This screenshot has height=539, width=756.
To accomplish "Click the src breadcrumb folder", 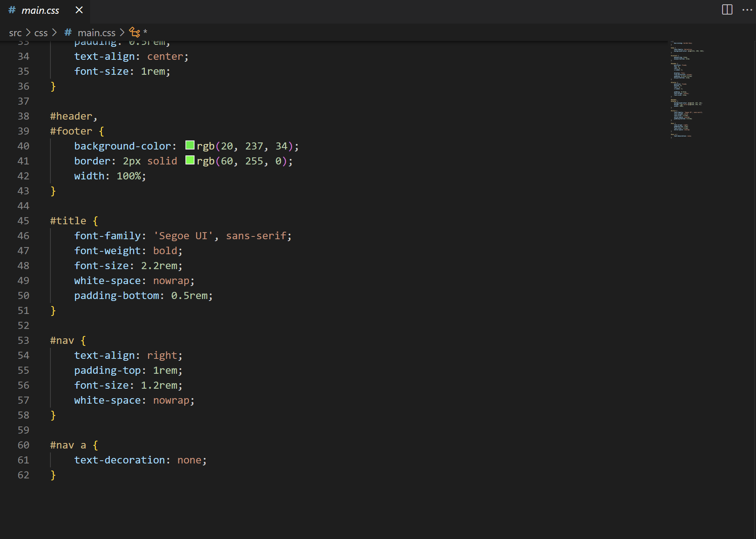I will 15,33.
